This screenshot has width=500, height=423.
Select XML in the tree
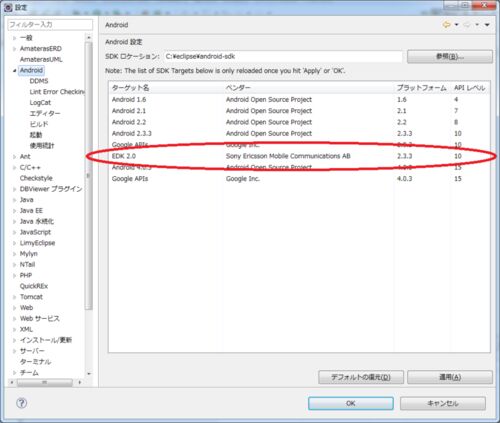(26, 329)
